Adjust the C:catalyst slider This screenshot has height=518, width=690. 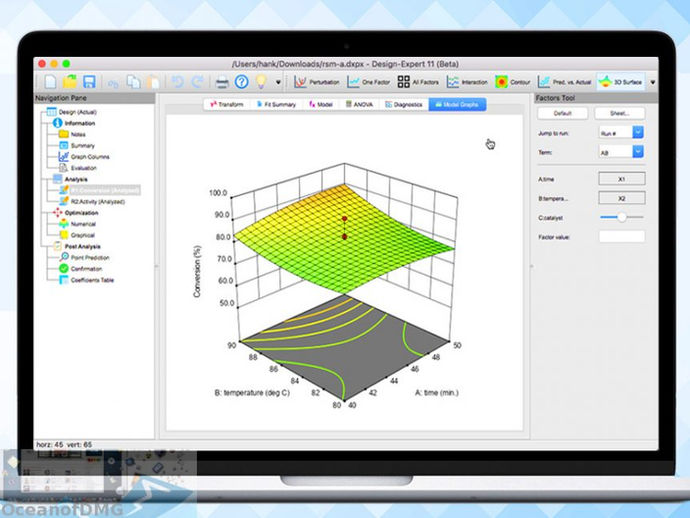tap(621, 217)
